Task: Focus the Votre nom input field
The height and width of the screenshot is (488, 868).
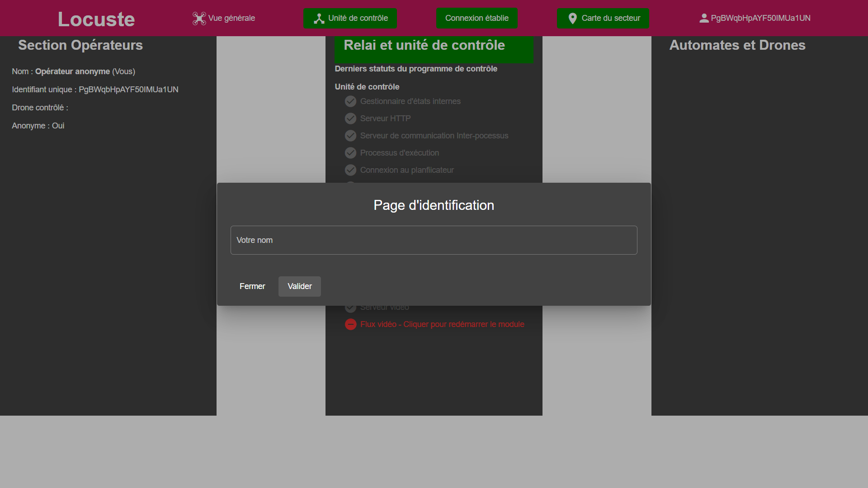Action: tap(434, 240)
